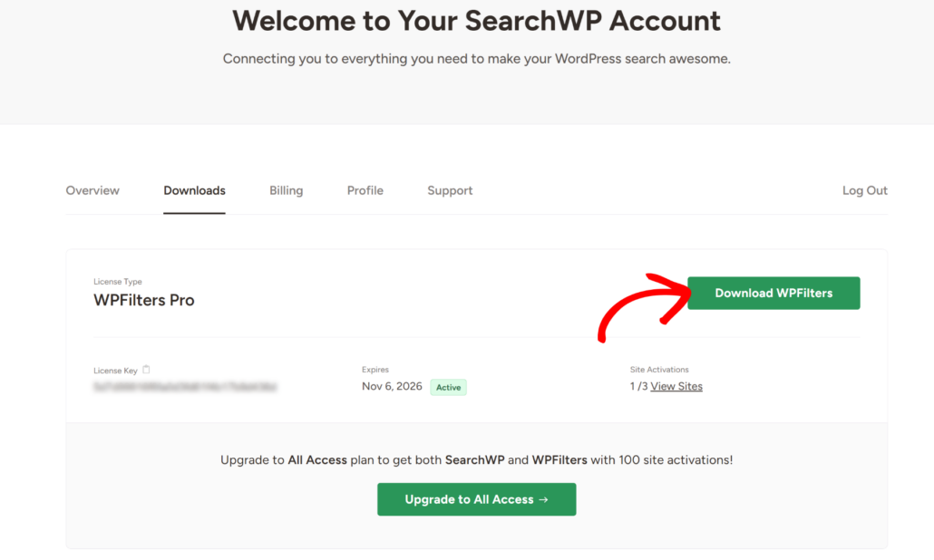The height and width of the screenshot is (560, 934).
Task: Open View Sites link
Action: coord(676,386)
